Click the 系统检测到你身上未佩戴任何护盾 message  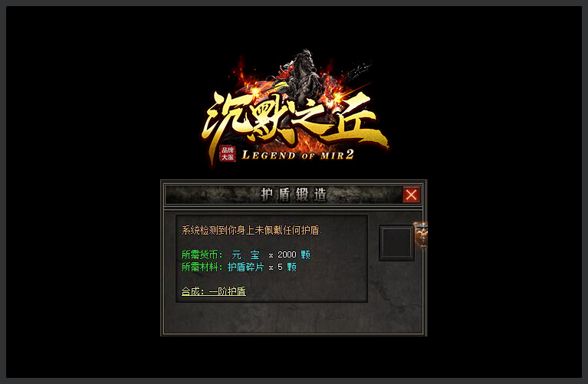(x=251, y=230)
